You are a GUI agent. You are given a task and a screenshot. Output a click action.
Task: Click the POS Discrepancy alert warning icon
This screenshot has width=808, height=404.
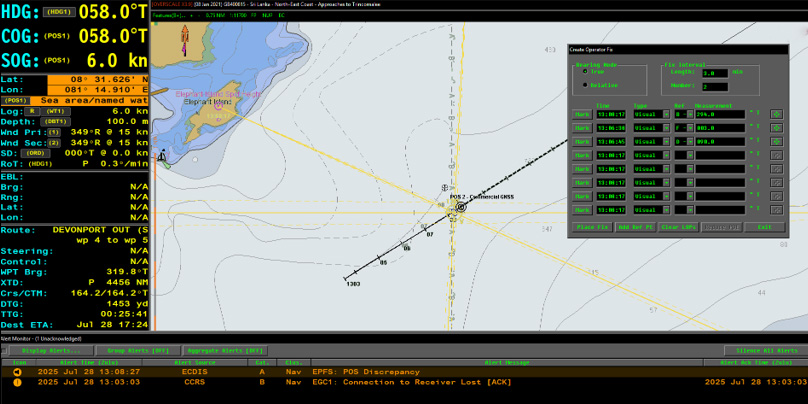[x=17, y=371]
